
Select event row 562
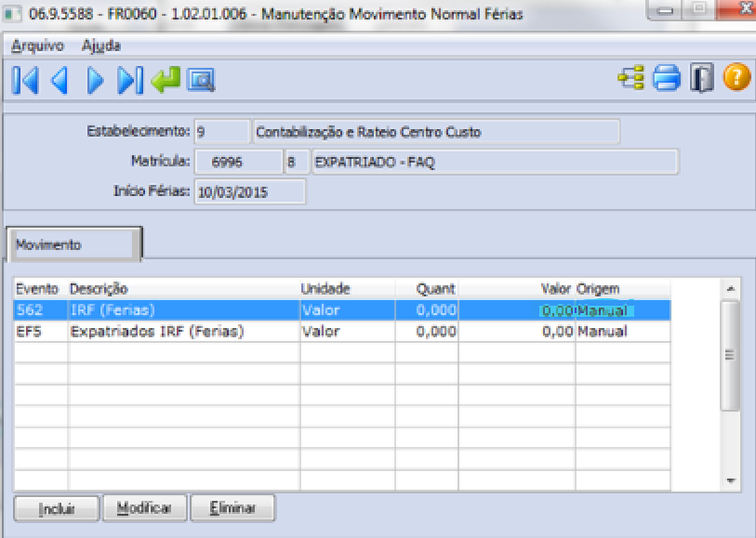click(x=342, y=310)
